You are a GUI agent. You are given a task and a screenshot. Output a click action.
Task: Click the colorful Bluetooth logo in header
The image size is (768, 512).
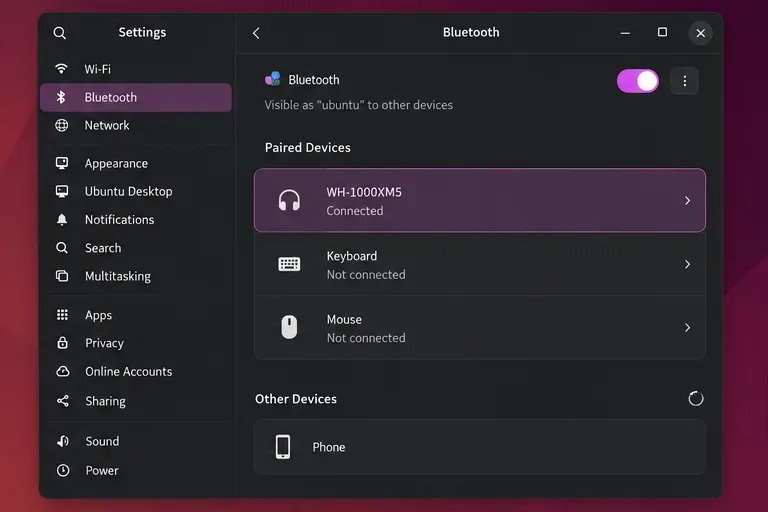click(273, 79)
